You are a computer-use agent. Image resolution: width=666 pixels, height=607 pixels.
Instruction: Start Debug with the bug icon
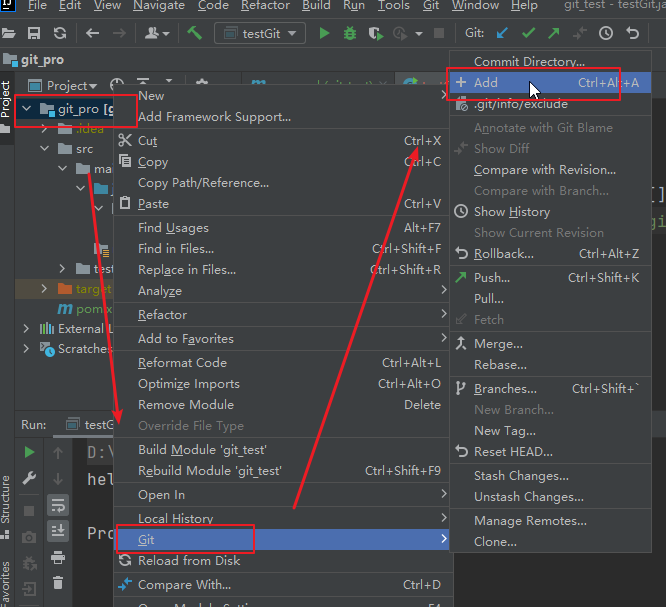(x=350, y=33)
